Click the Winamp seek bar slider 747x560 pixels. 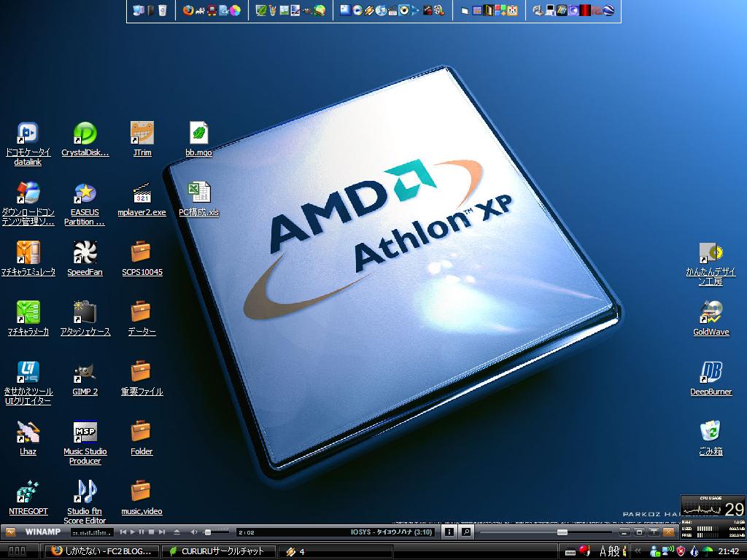[x=562, y=532]
